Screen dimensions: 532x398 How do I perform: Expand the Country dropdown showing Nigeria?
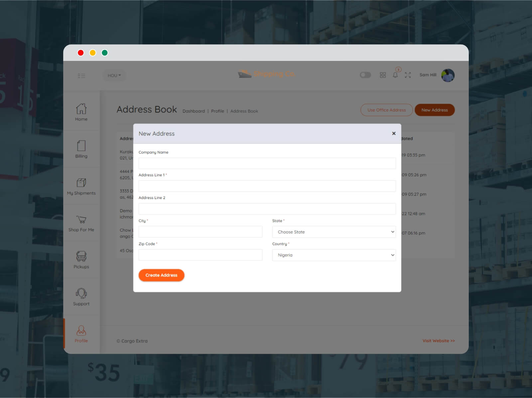(334, 255)
